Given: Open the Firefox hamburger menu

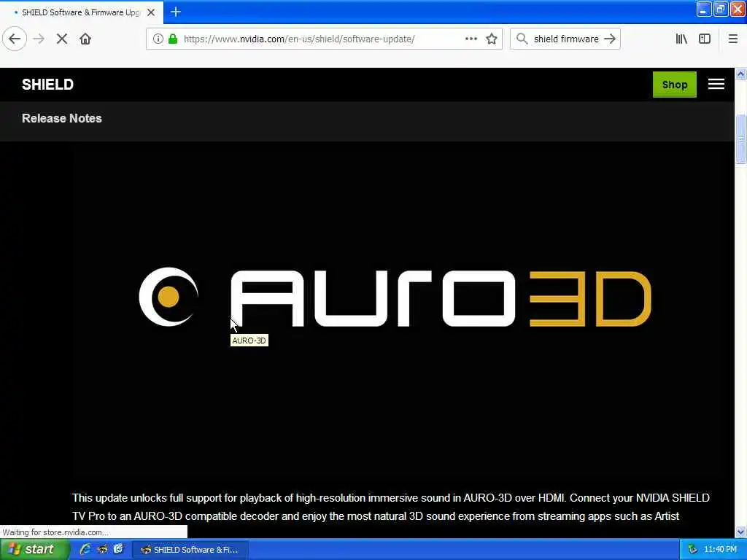Looking at the screenshot, I should click(x=732, y=39).
